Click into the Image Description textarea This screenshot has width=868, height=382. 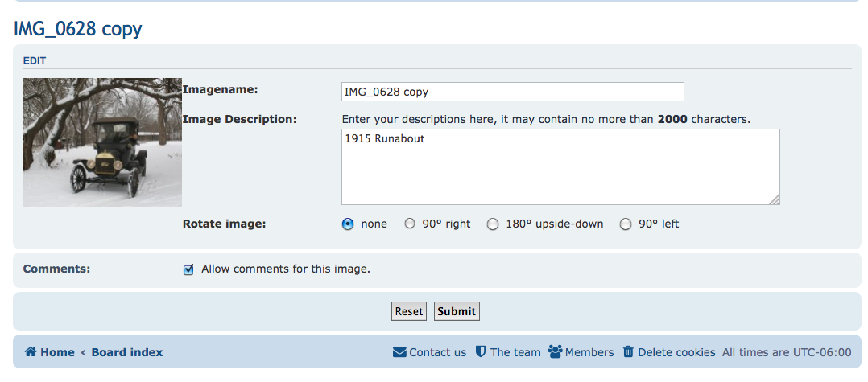(560, 166)
